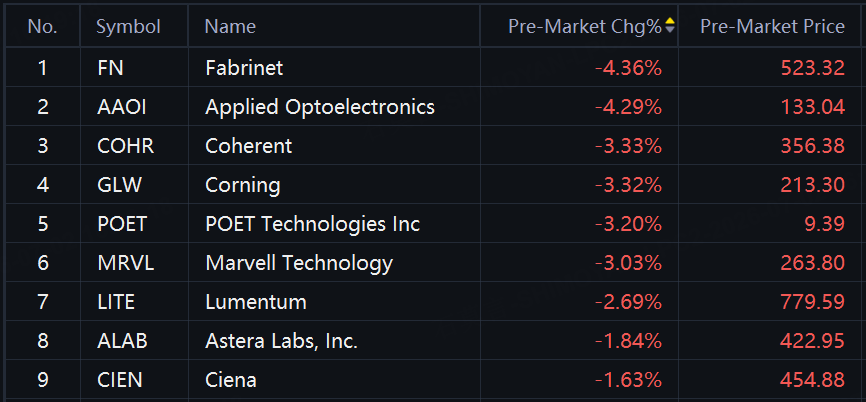Click Corning company name

242,185
